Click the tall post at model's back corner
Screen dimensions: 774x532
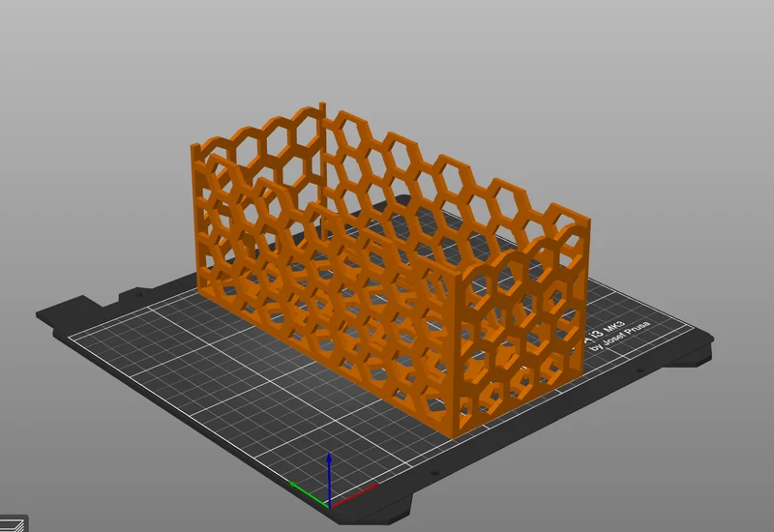[323, 163]
